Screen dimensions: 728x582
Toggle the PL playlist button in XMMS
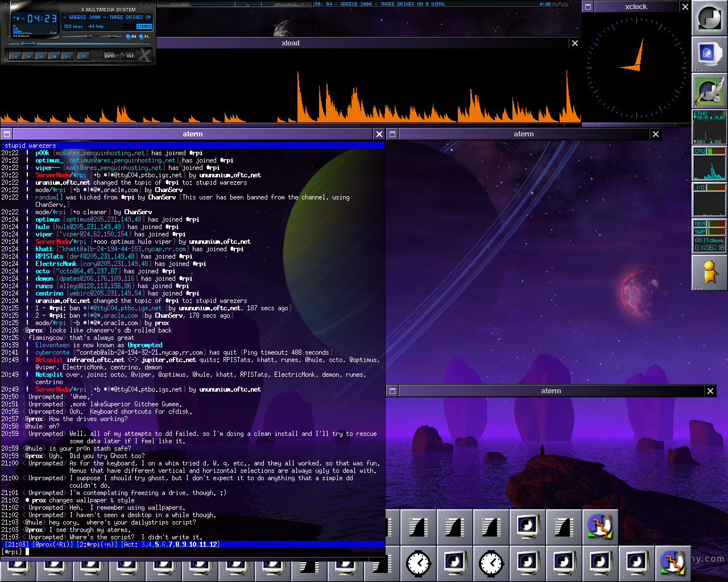pyautogui.click(x=144, y=36)
